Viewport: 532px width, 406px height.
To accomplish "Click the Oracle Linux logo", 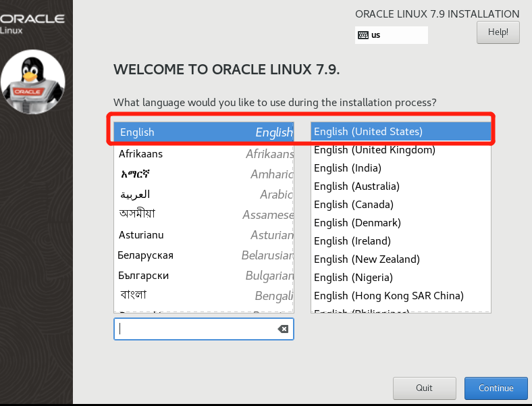I will 32,24.
